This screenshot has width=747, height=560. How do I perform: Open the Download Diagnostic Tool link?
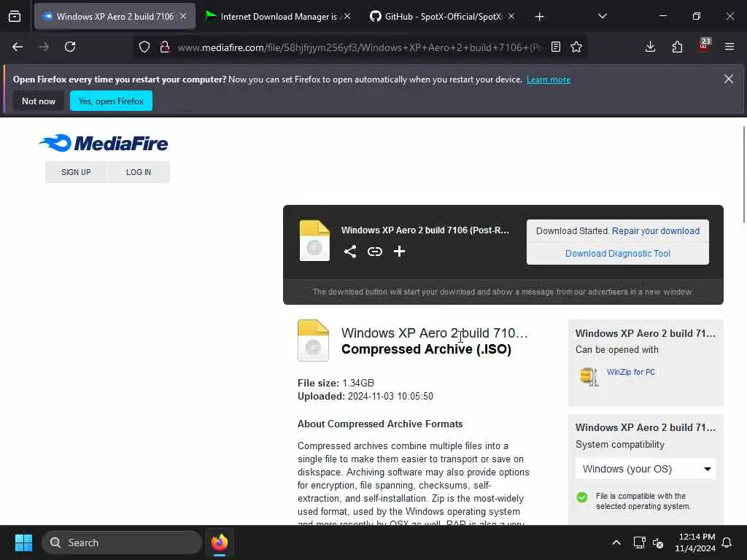pyautogui.click(x=617, y=253)
